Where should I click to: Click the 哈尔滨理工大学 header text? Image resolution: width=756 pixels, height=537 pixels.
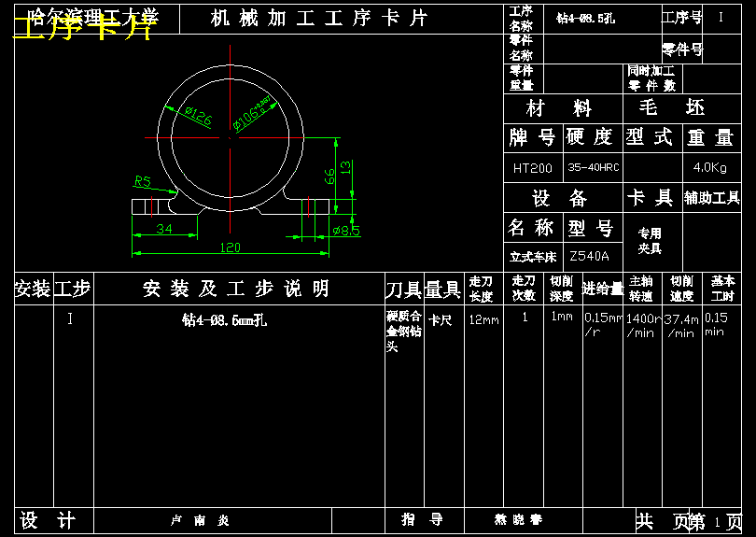92,18
